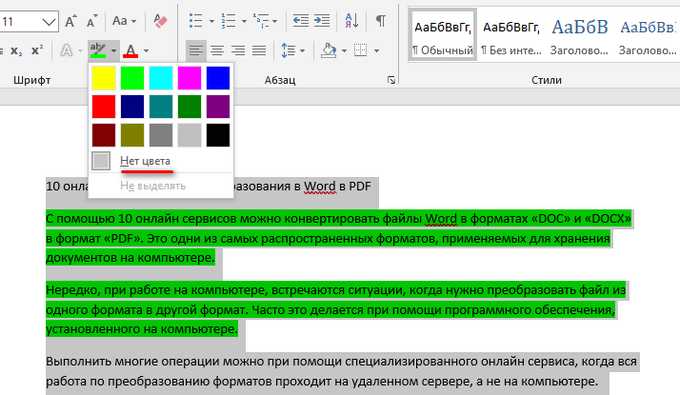Align text to the right
680x395 pixels.
coord(238,51)
